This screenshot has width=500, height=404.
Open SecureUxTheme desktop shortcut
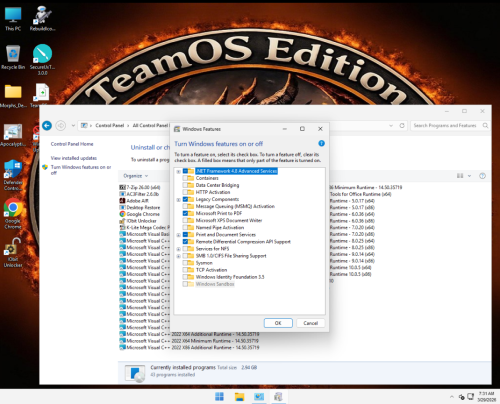[x=42, y=59]
